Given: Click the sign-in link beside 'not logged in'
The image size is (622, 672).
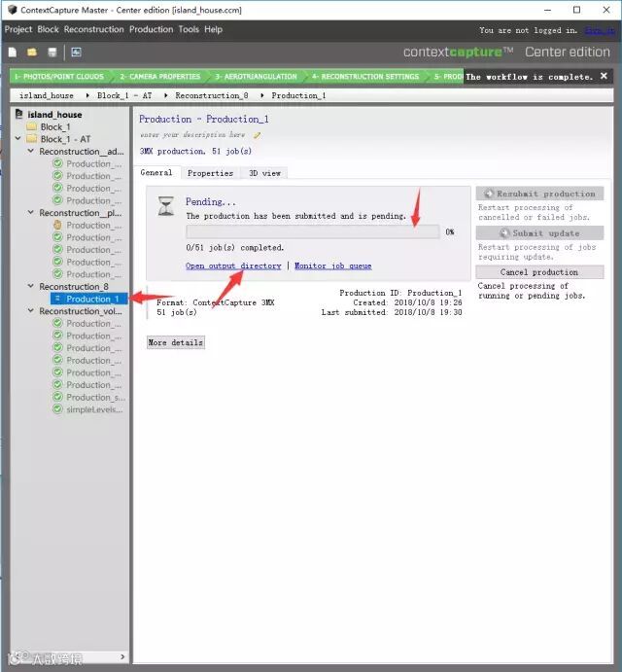Looking at the screenshot, I should [600, 30].
